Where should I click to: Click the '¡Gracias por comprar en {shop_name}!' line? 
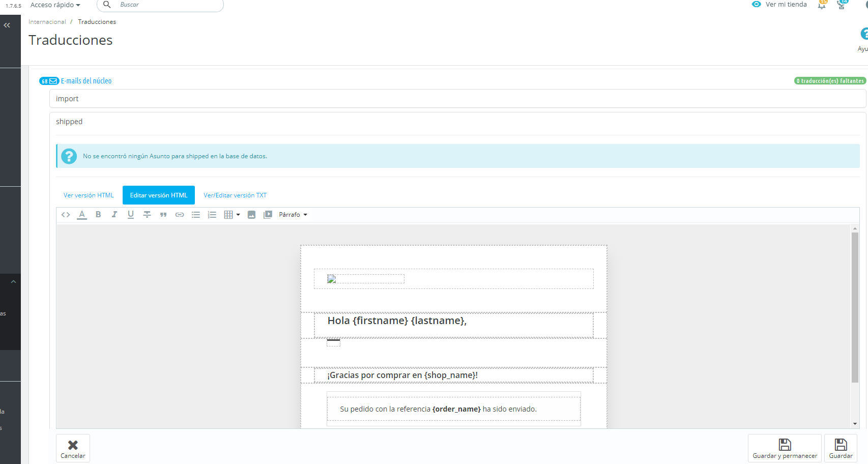click(402, 375)
